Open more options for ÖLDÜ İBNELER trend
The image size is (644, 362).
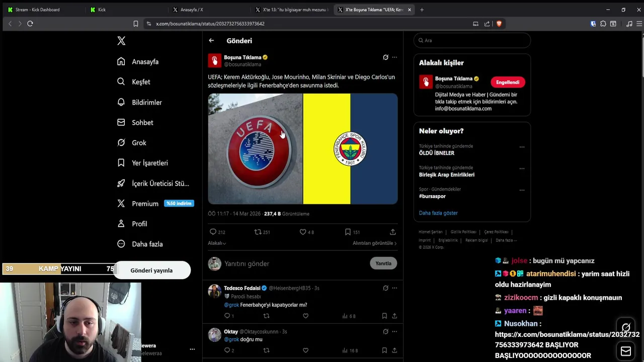522,147
